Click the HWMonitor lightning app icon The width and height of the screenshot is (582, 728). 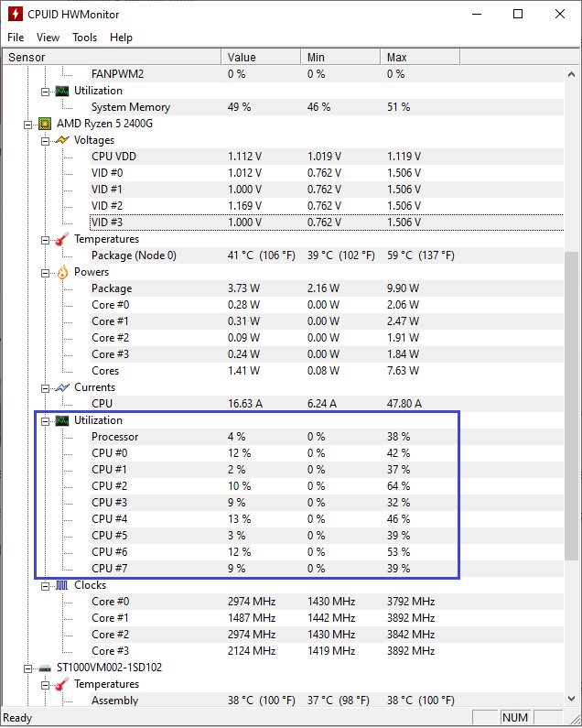pos(16,14)
